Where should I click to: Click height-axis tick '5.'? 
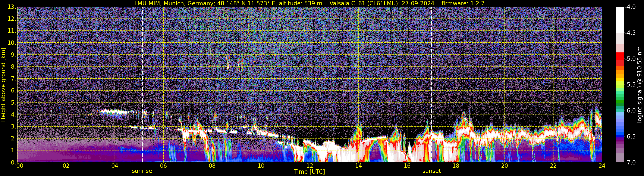tap(13, 102)
